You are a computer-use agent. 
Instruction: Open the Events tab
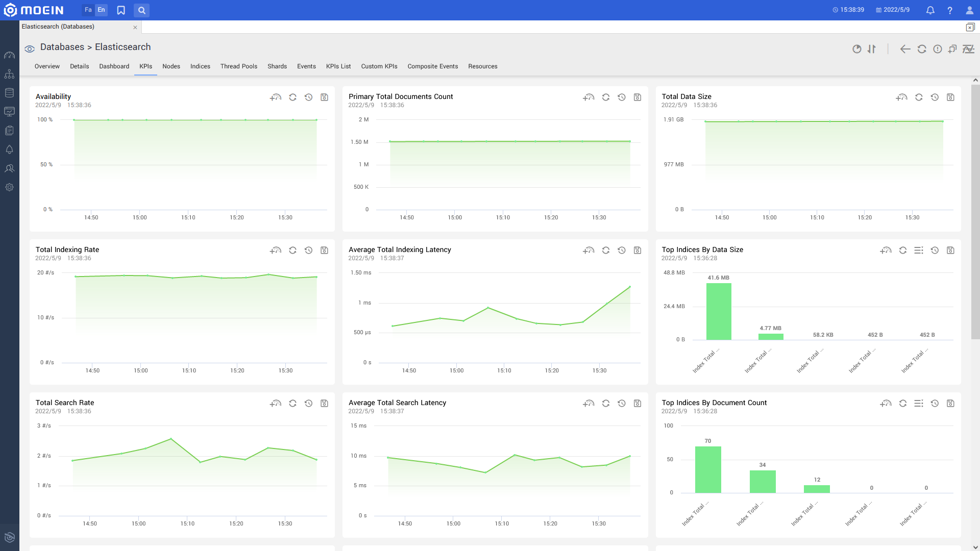tap(306, 66)
